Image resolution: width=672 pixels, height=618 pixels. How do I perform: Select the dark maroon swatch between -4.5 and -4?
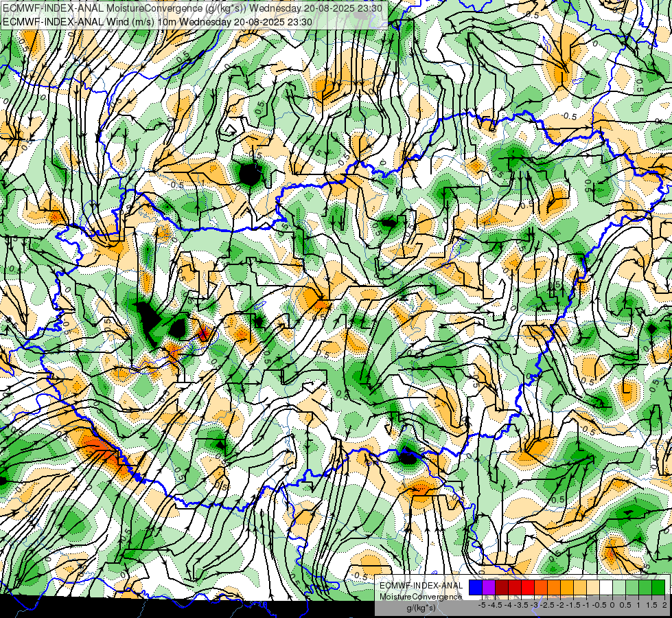pos(502,588)
